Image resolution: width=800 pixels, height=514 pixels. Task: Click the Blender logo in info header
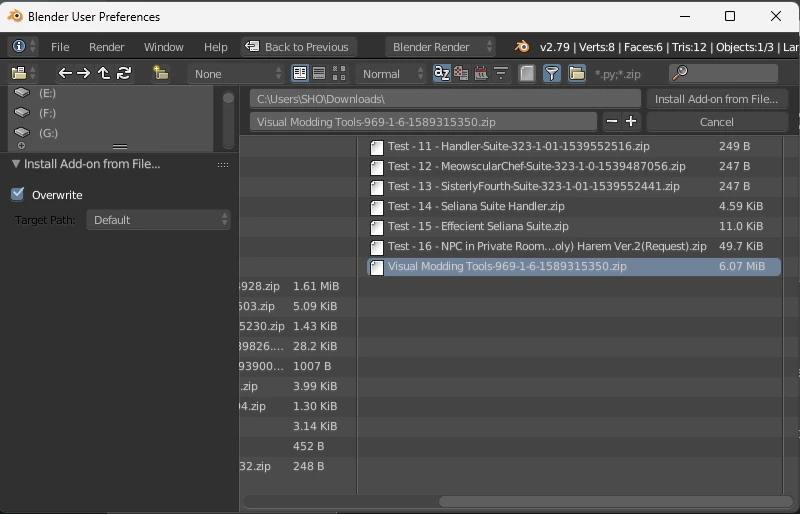521,46
